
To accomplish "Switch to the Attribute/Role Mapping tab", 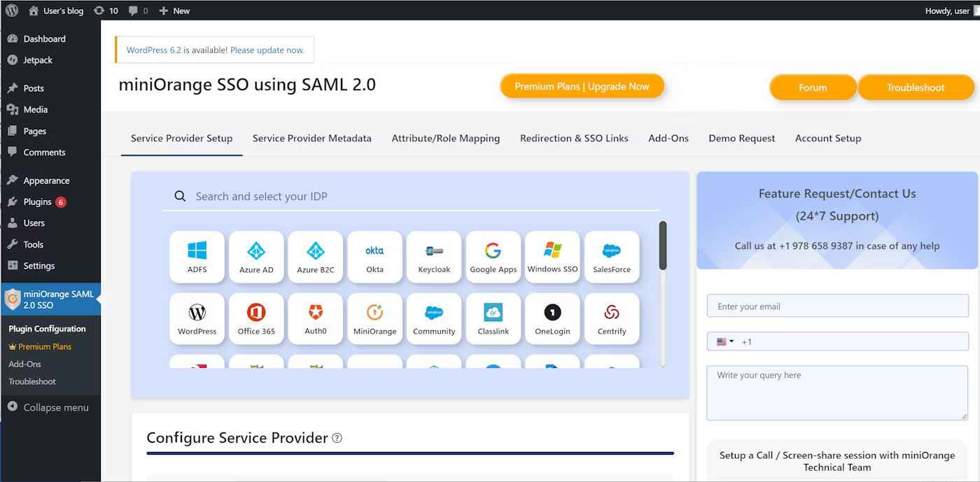I will tap(445, 139).
